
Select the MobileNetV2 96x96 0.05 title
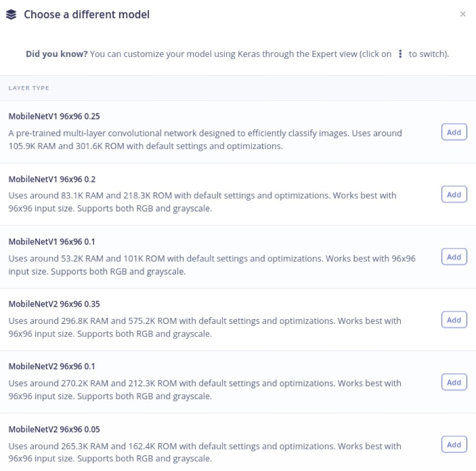tap(54, 429)
